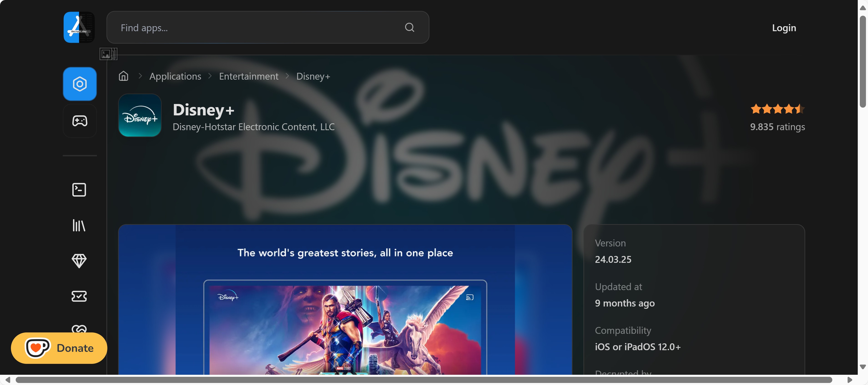
Task: Click the star rating display
Action: coord(777,109)
